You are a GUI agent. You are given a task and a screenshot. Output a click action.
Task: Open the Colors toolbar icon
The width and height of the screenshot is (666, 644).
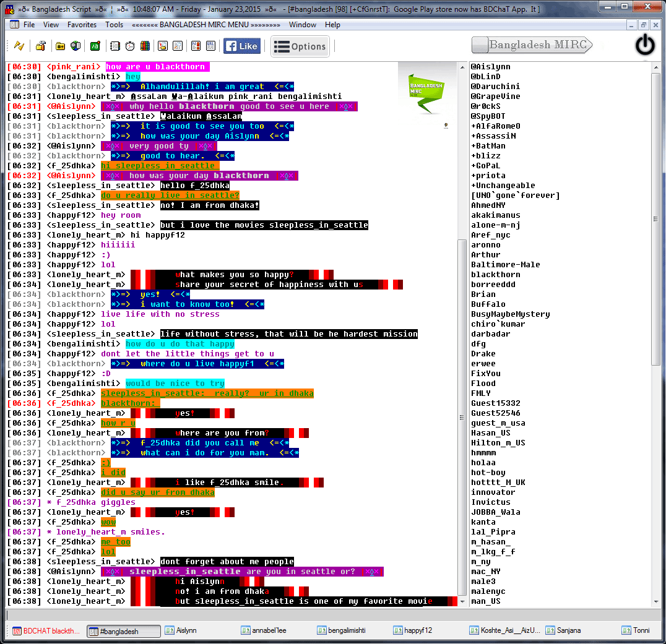click(x=145, y=46)
